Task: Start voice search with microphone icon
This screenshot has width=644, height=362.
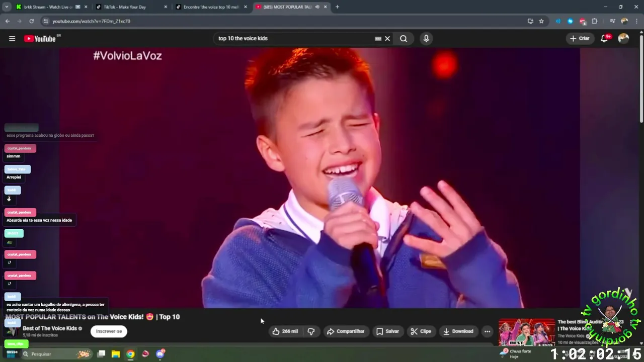Action: pyautogui.click(x=426, y=39)
